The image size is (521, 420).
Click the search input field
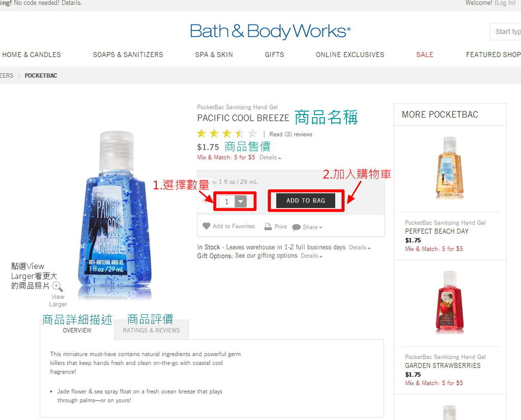pyautogui.click(x=505, y=32)
